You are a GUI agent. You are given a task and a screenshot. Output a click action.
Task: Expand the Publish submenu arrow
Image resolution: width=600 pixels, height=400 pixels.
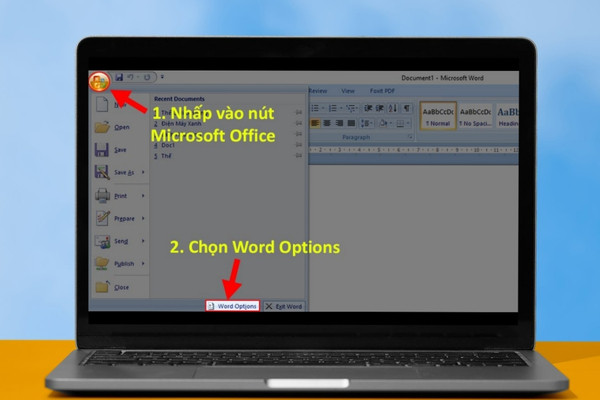point(143,263)
